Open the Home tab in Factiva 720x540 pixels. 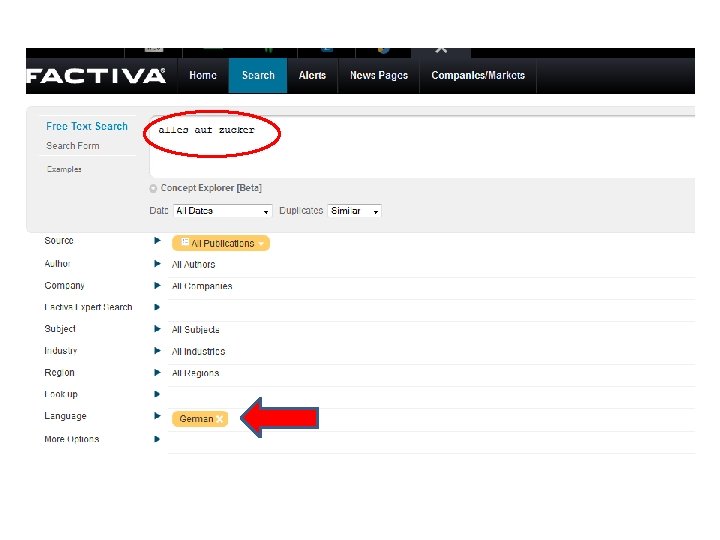click(x=202, y=75)
